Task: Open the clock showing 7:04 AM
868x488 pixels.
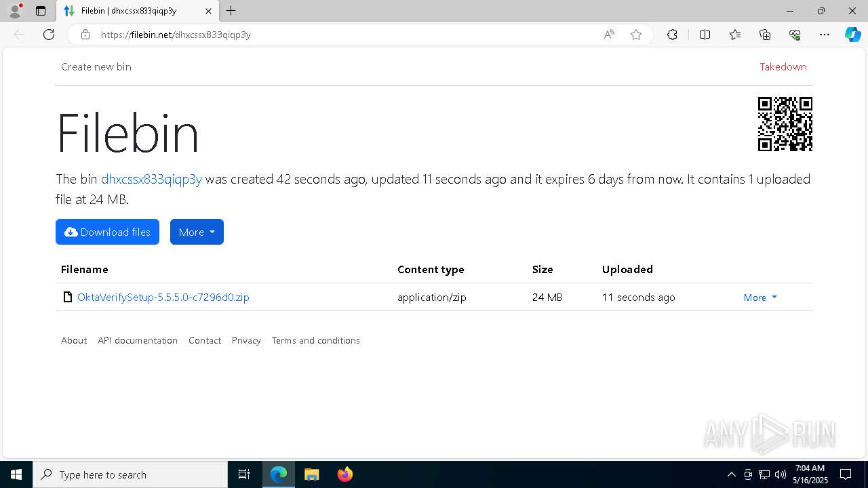Action: pyautogui.click(x=811, y=474)
